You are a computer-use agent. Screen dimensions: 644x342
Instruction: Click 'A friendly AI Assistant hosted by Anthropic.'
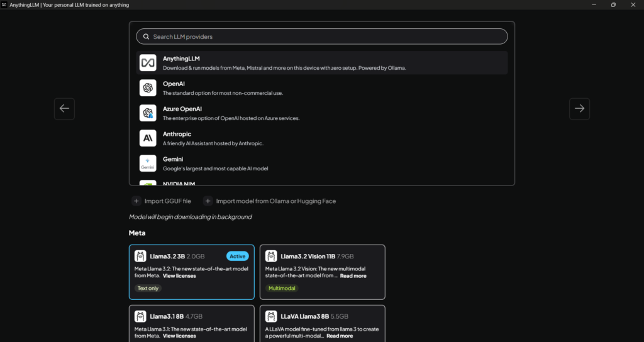coord(213,143)
